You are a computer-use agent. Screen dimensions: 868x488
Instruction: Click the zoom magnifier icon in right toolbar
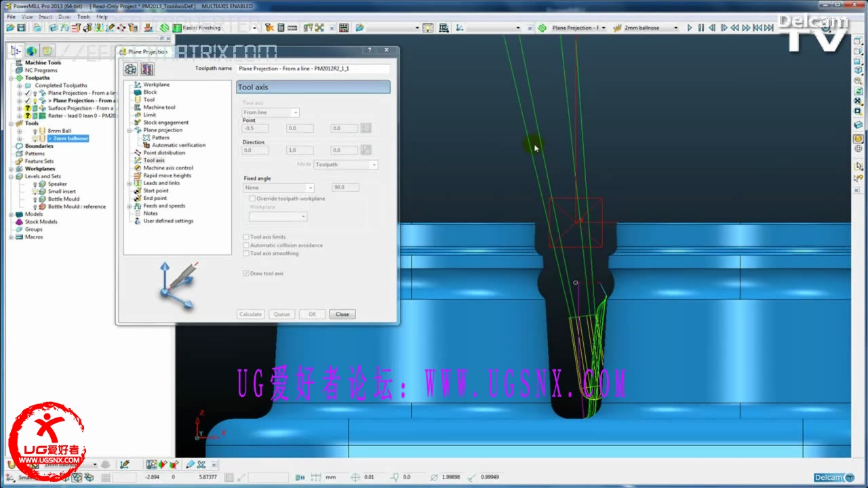[858, 81]
